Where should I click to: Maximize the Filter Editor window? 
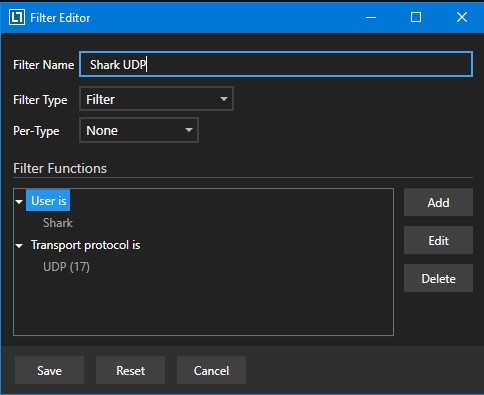(416, 17)
